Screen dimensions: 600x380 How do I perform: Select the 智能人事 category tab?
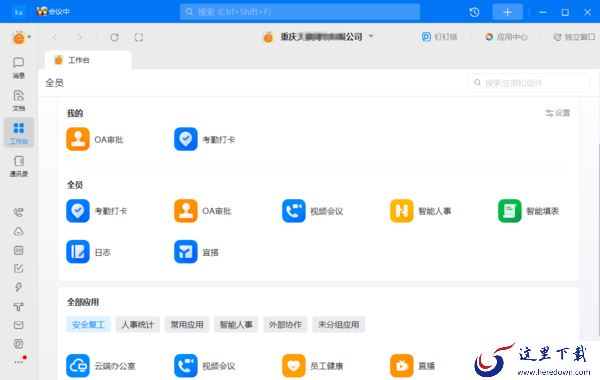pos(236,325)
